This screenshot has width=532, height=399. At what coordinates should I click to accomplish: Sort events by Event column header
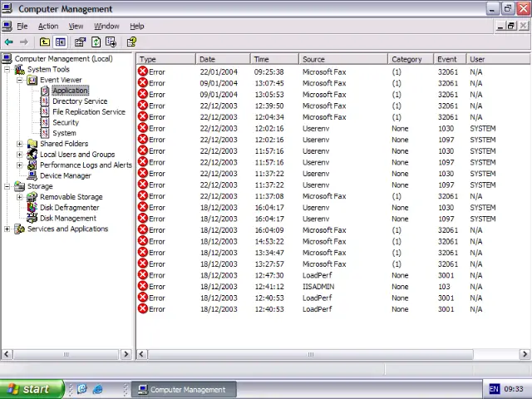[450, 59]
